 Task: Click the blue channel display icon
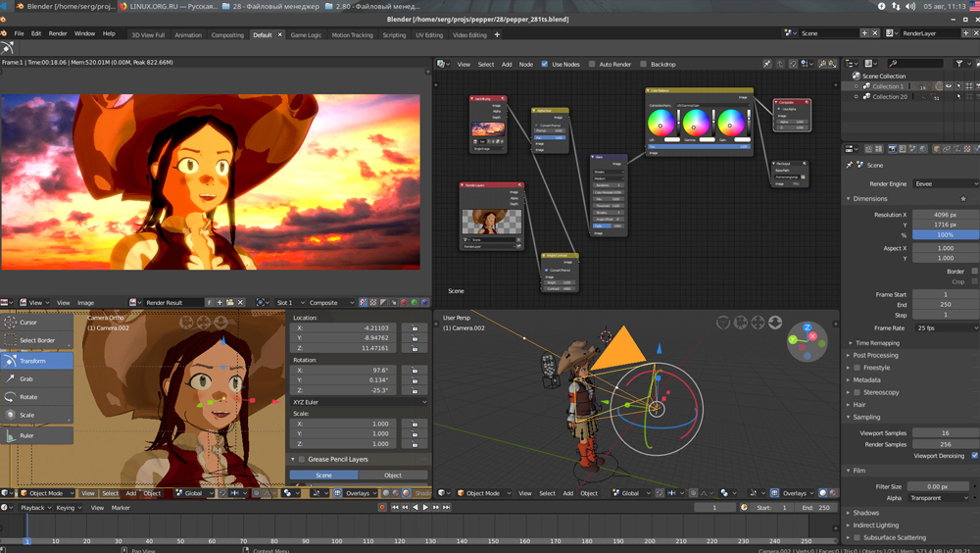[x=424, y=303]
